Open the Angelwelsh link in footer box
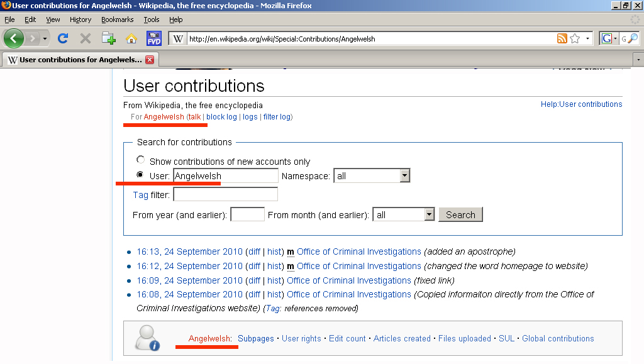 tap(209, 339)
